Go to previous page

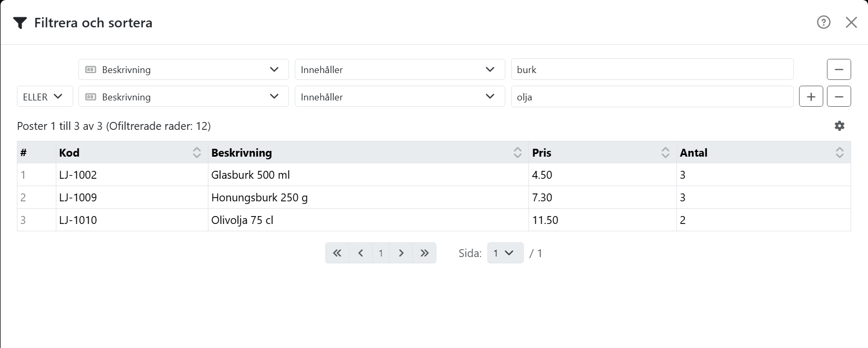(x=361, y=253)
